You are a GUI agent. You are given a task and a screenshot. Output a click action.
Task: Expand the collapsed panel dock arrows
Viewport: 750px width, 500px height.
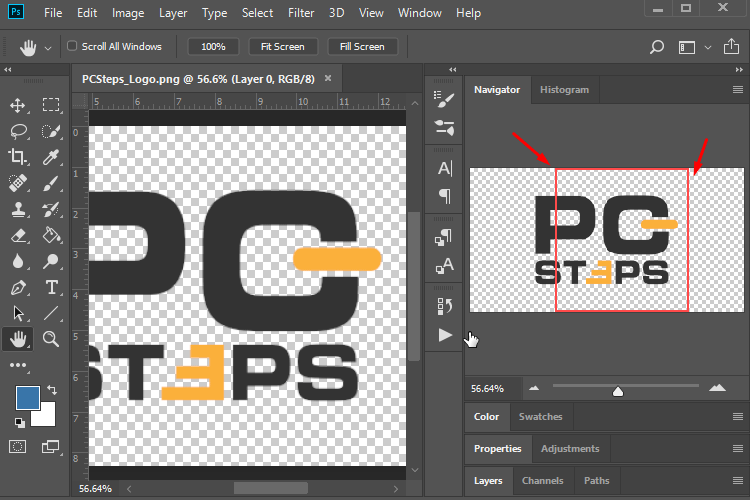pos(452,70)
